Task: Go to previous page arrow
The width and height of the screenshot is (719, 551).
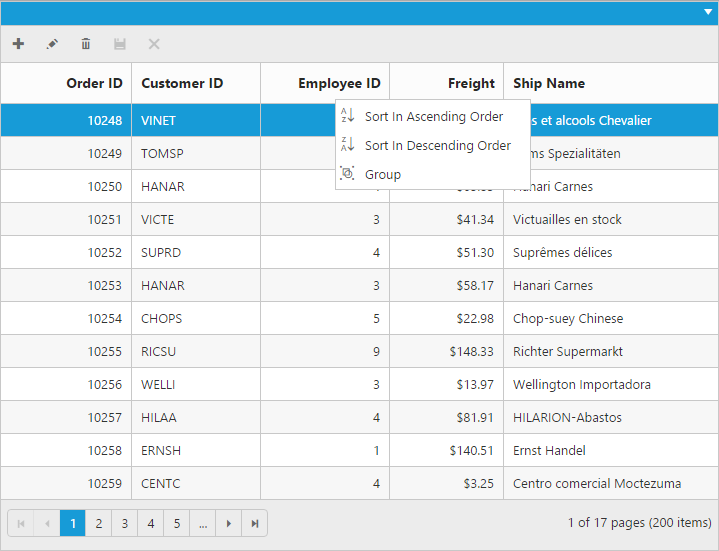Action: click(x=47, y=523)
